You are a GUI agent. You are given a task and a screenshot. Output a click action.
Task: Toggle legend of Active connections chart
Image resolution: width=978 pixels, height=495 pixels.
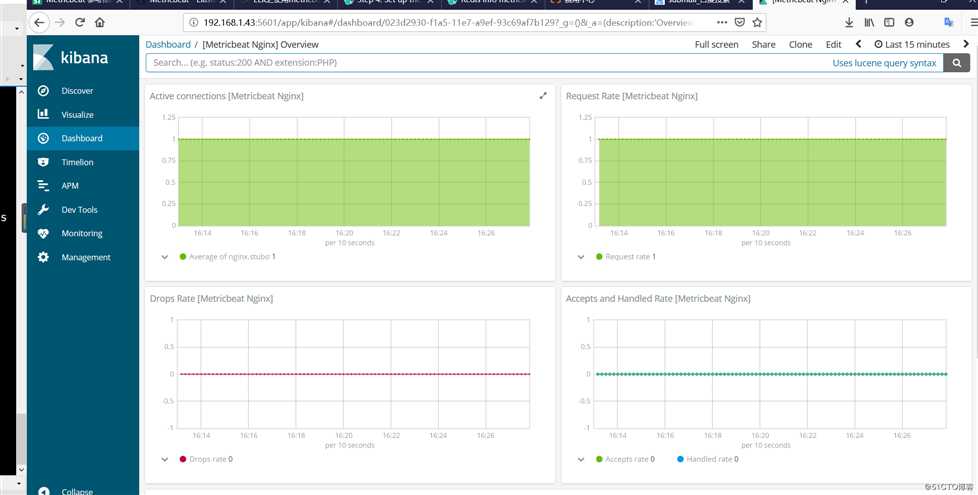(x=165, y=257)
